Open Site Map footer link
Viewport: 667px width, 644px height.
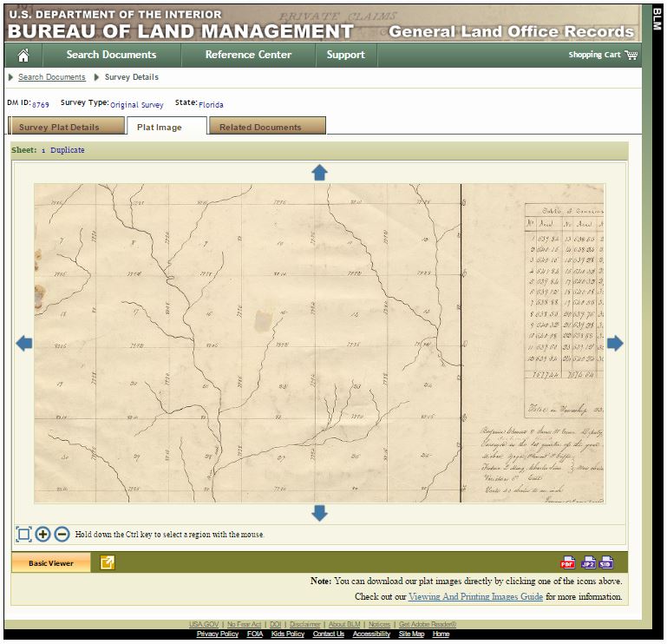(x=411, y=634)
